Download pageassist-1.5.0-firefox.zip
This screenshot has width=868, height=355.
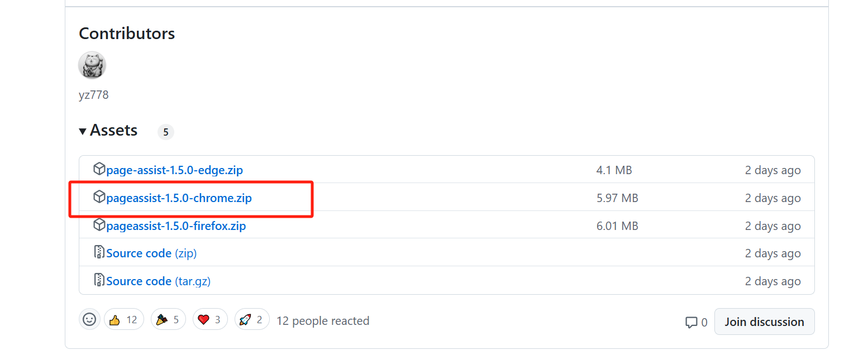[x=176, y=226]
